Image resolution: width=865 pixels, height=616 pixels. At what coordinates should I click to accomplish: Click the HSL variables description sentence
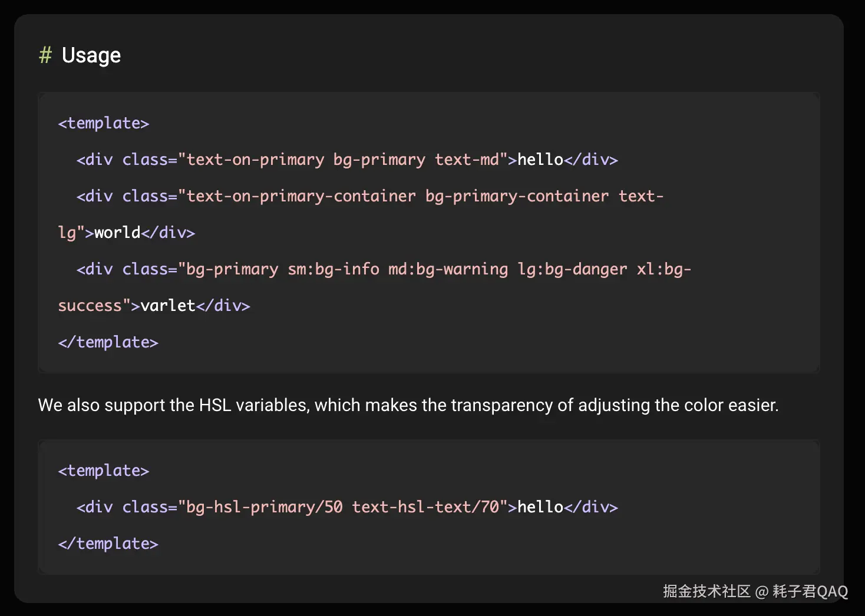pyautogui.click(x=408, y=405)
